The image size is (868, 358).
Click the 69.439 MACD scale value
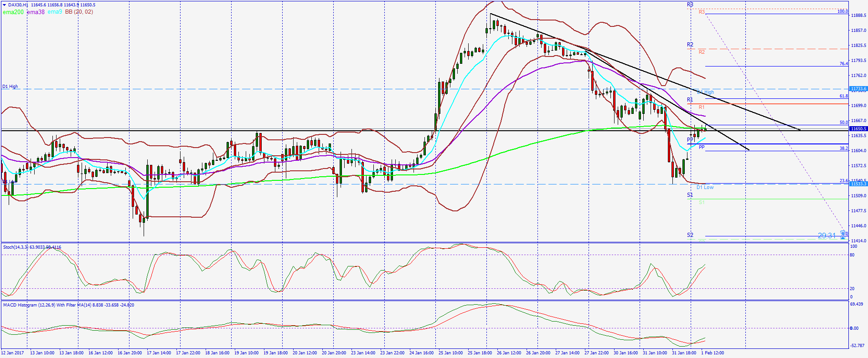tap(857, 304)
